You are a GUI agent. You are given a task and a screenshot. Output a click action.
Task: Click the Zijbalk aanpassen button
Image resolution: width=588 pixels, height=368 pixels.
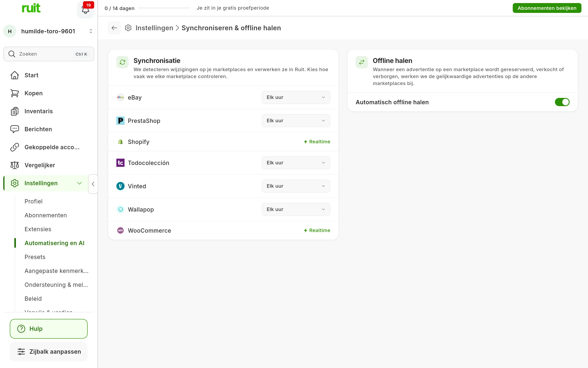pyautogui.click(x=49, y=352)
